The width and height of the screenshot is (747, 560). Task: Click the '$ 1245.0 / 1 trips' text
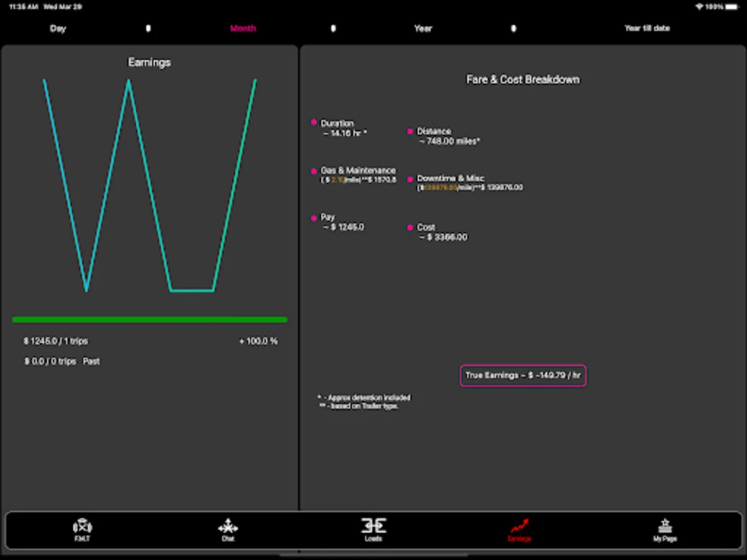56,341
